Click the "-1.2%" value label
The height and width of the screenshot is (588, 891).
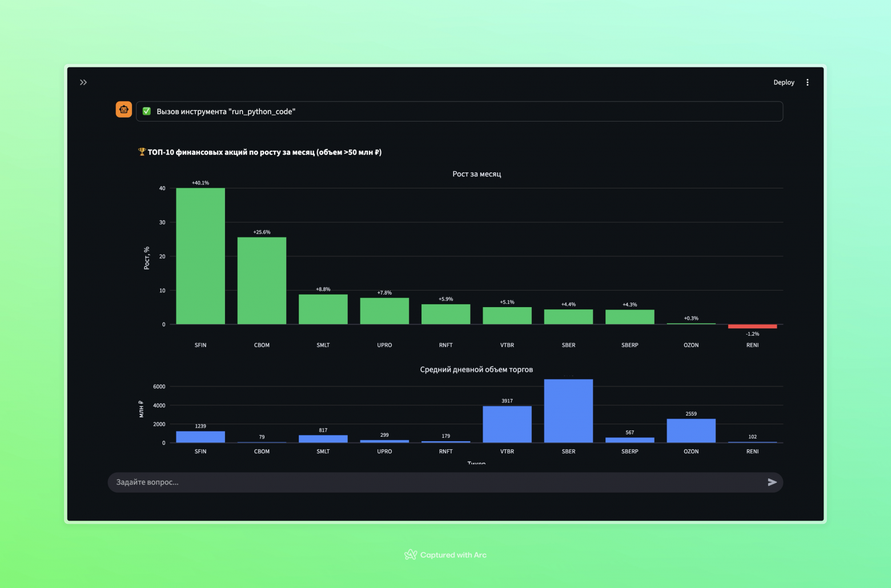point(753,334)
